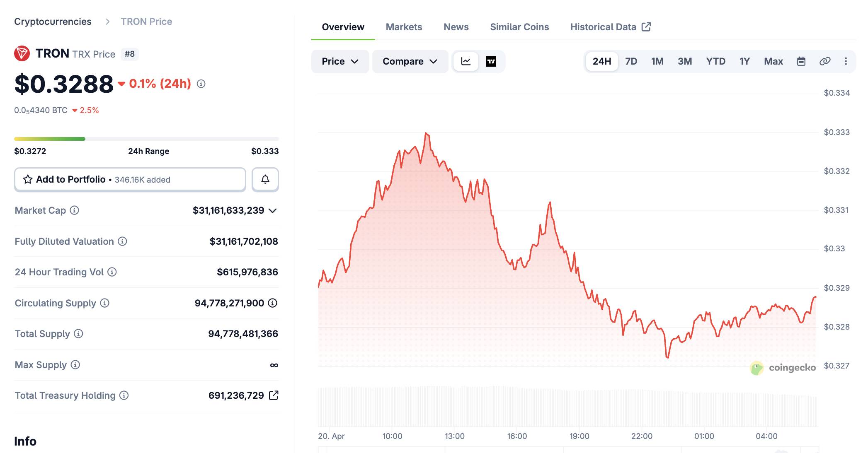Select the line chart view icon
Viewport: 868px width, 453px height.
pos(466,61)
